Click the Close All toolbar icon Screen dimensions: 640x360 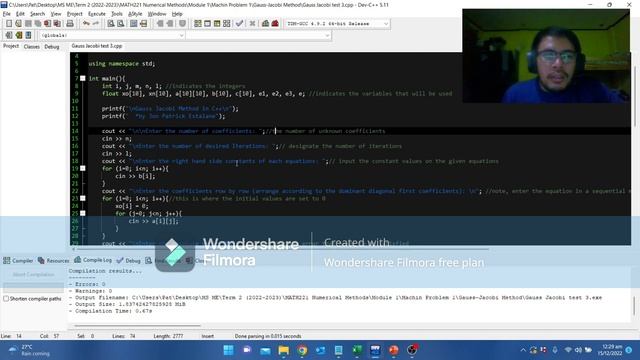[57, 24]
